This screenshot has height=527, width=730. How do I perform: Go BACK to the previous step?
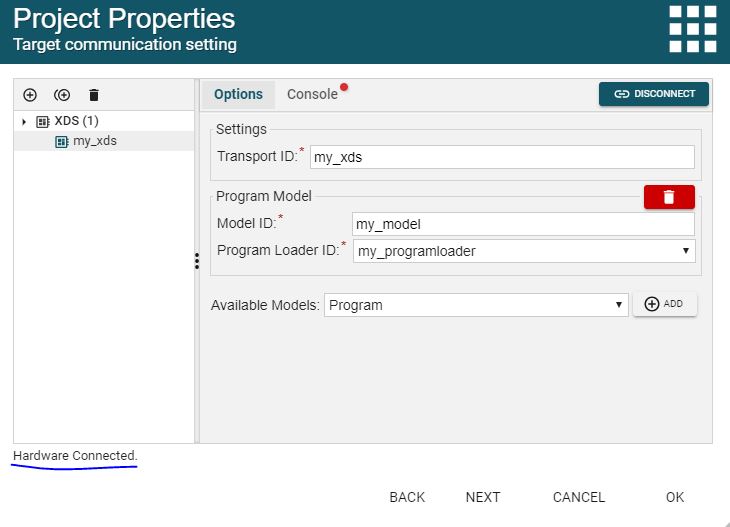[407, 497]
